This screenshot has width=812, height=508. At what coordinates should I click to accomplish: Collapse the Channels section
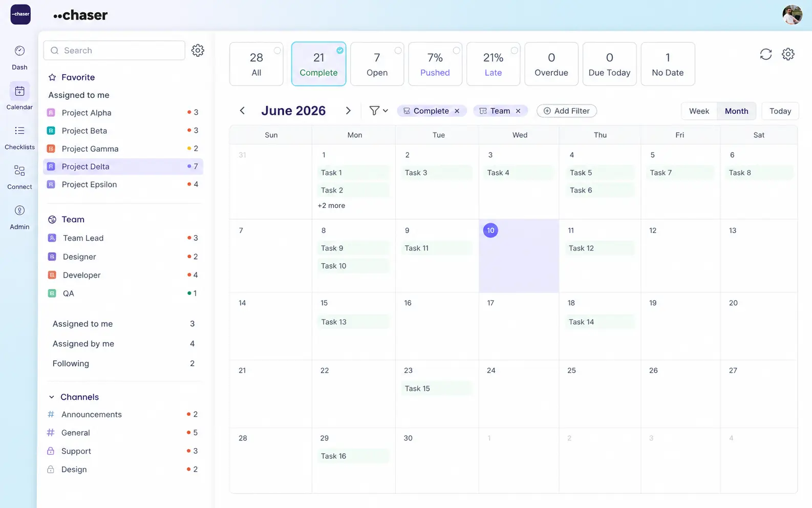pos(52,397)
